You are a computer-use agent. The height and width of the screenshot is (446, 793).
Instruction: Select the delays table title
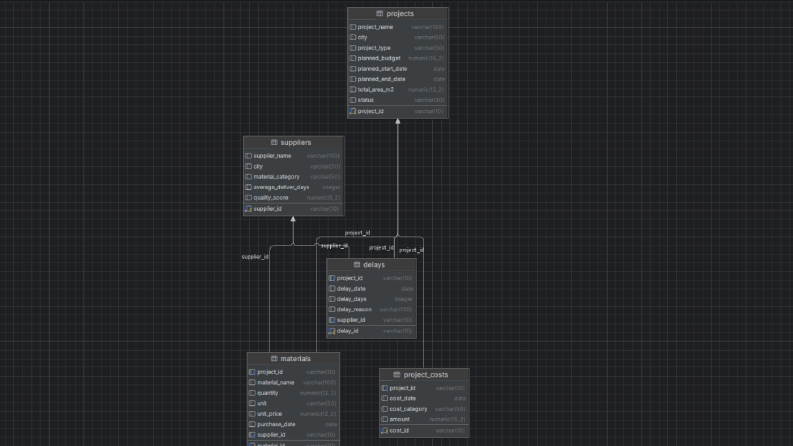[374, 264]
